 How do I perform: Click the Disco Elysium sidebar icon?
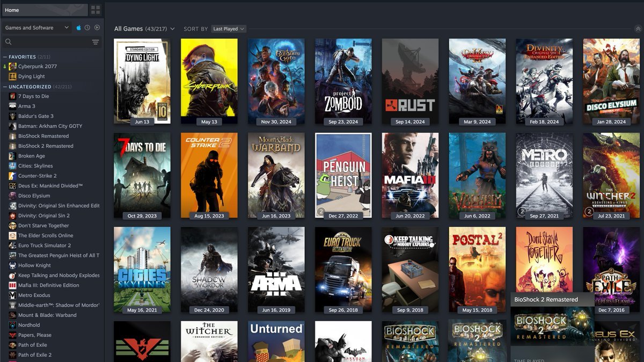pos(12,196)
